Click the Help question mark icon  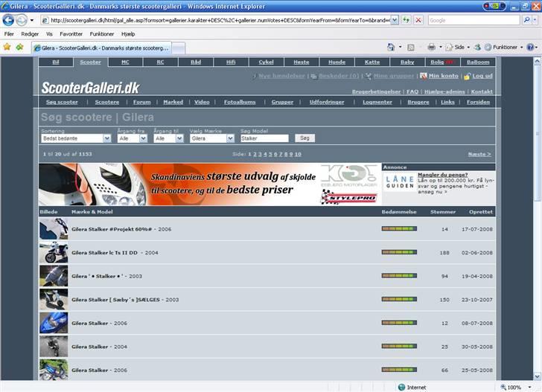[531, 47]
